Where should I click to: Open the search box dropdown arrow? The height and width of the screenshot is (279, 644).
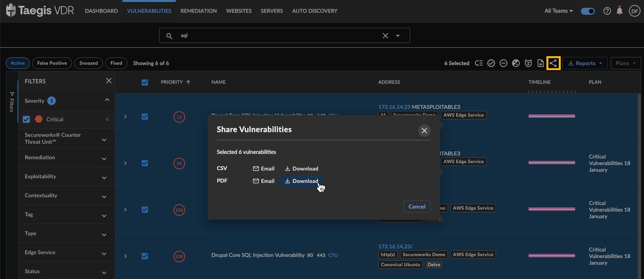click(x=398, y=36)
